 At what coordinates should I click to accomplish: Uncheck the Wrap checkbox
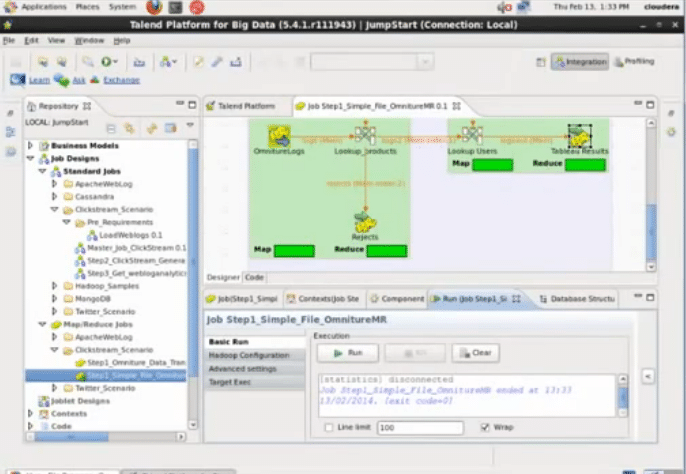click(x=484, y=427)
